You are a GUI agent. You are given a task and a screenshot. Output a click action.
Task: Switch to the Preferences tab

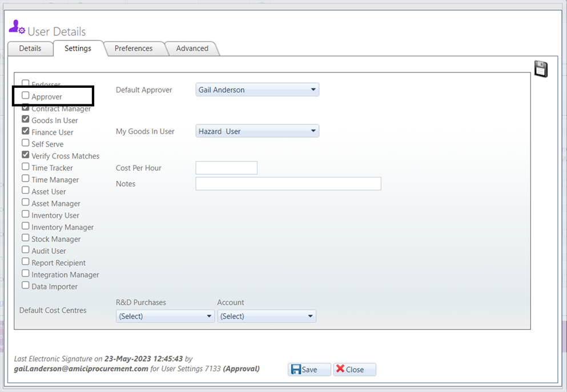[134, 49]
